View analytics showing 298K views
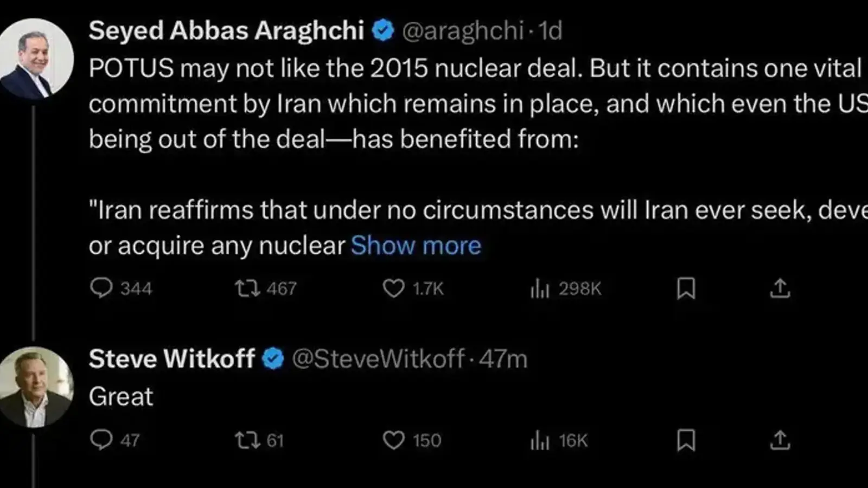Viewport: 868px width, 488px height. [566, 288]
